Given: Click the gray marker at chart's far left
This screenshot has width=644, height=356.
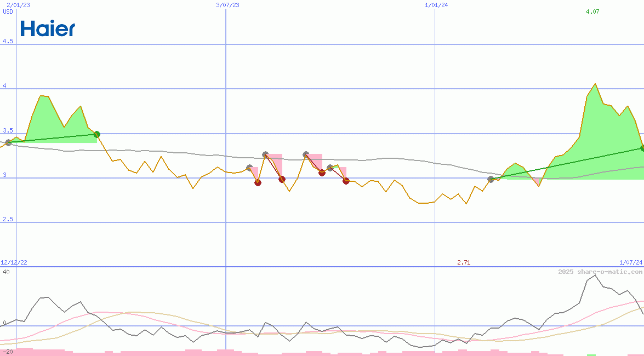Looking at the screenshot, I should tap(8, 142).
